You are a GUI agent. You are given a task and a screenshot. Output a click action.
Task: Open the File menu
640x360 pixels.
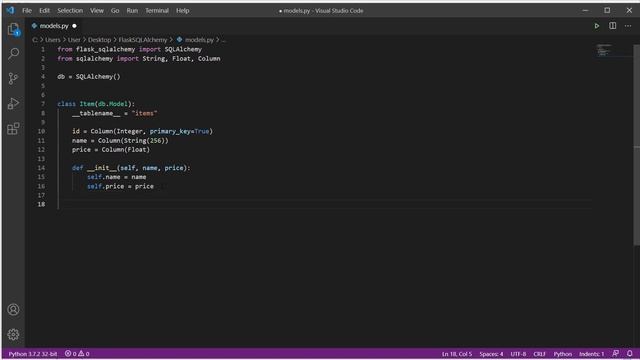click(x=27, y=11)
